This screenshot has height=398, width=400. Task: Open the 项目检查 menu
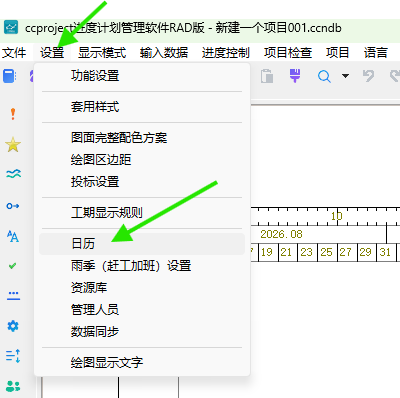point(288,53)
